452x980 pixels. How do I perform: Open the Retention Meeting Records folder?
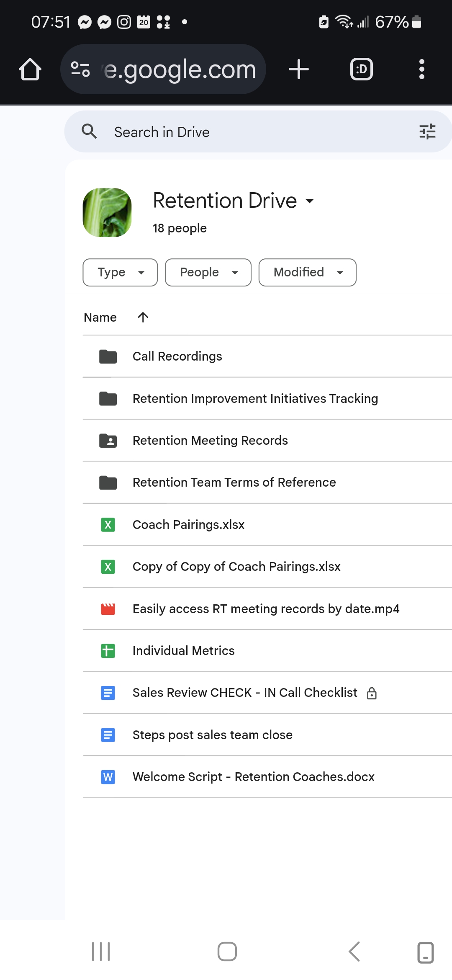point(210,441)
